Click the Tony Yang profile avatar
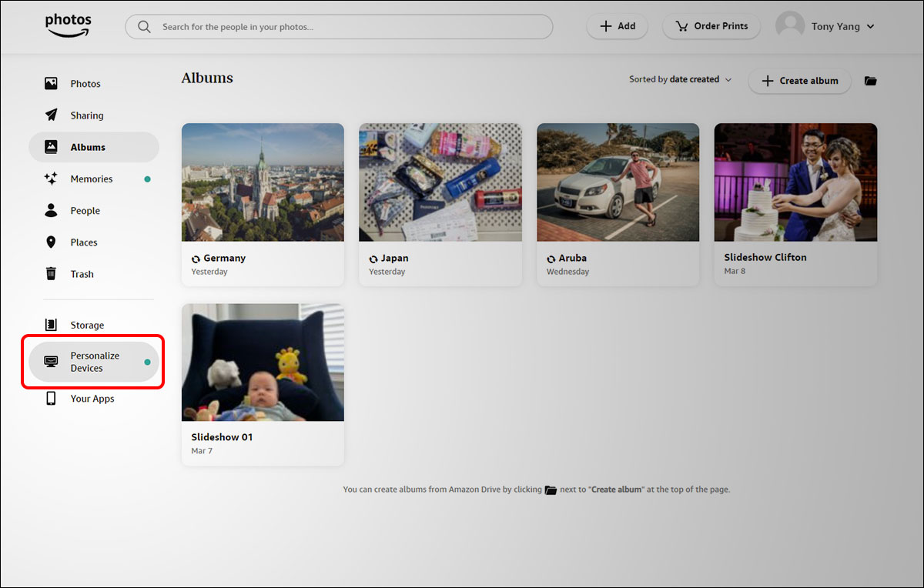This screenshot has height=588, width=924. coord(790,26)
